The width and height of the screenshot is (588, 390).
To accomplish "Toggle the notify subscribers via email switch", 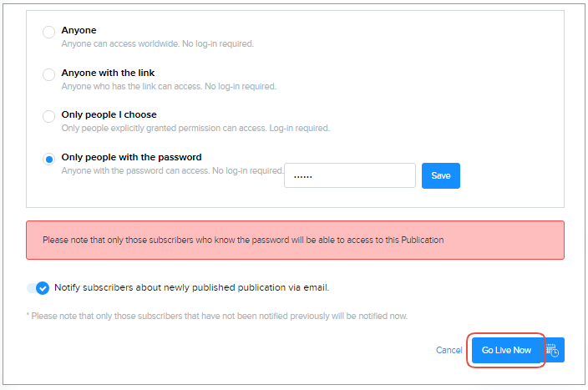I will pyautogui.click(x=38, y=288).
